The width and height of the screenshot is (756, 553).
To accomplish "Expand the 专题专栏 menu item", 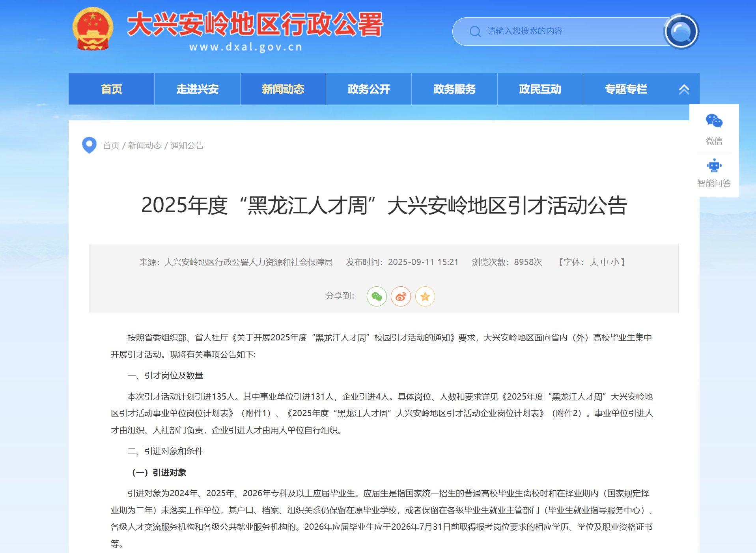I will (626, 89).
